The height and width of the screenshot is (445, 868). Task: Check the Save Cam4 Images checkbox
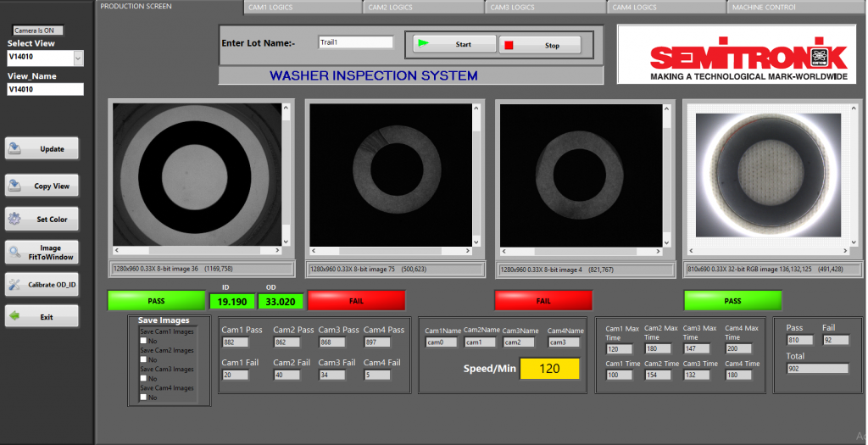point(143,398)
